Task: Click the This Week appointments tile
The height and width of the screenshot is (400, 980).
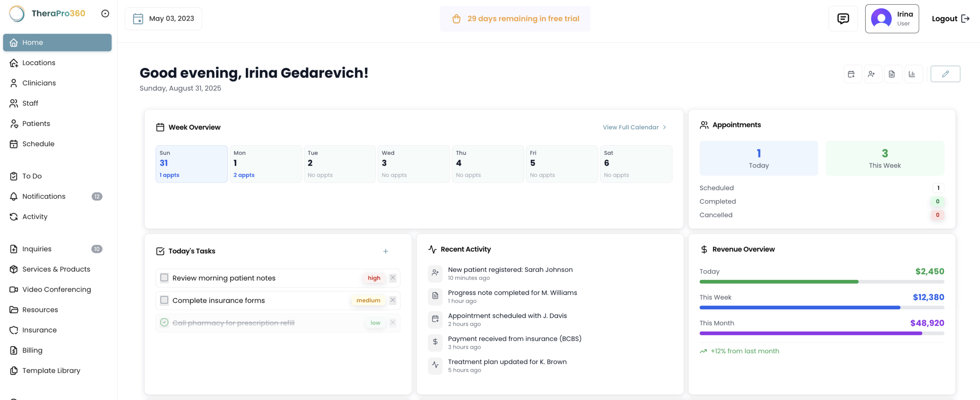Action: [x=885, y=158]
